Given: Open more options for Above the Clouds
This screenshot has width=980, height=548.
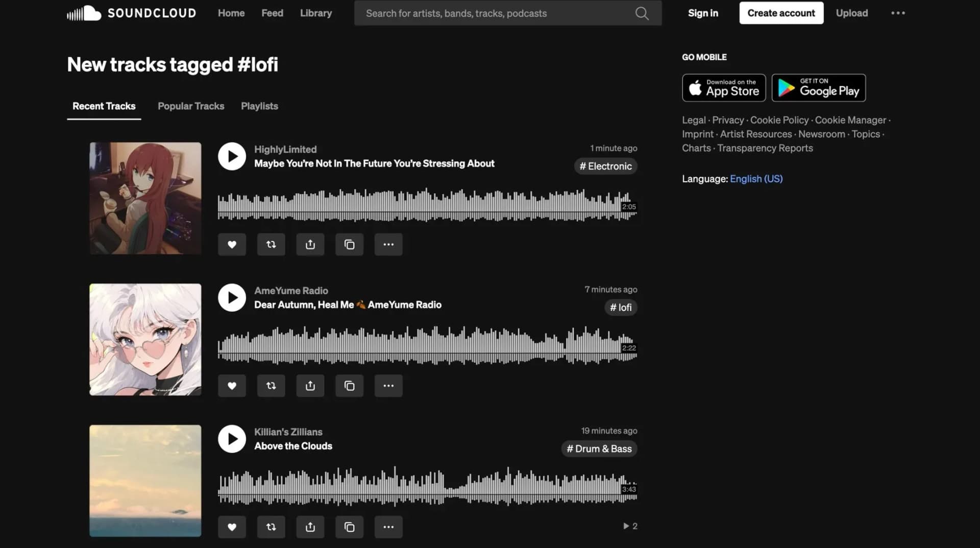Looking at the screenshot, I should [x=388, y=527].
